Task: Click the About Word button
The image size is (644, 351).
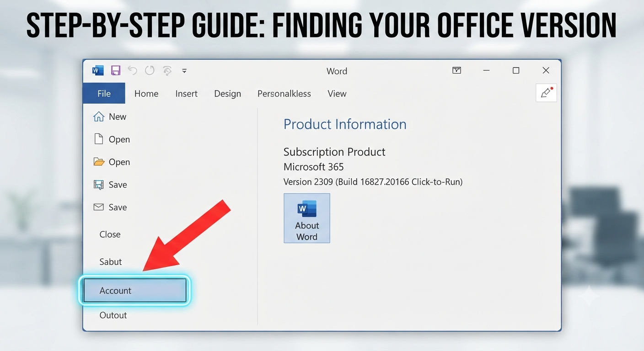Action: click(x=307, y=218)
